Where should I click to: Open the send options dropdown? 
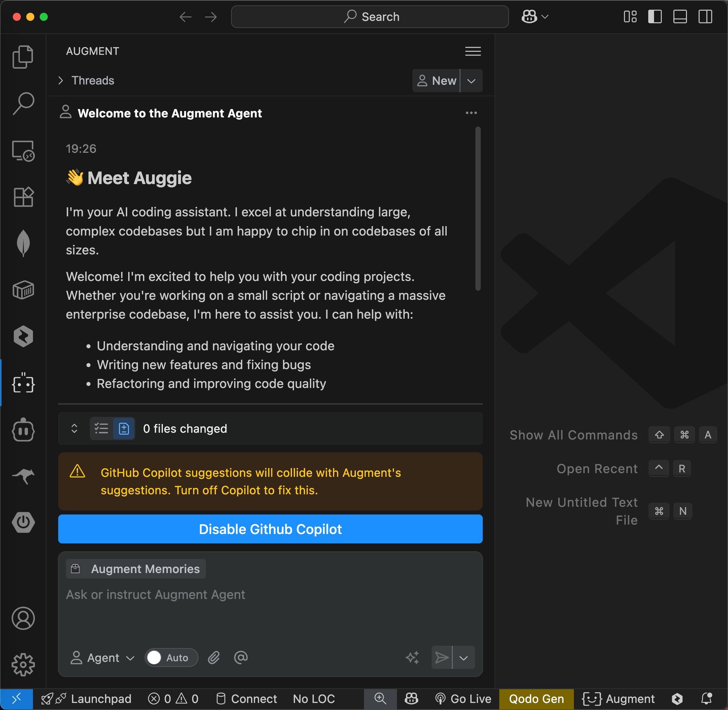click(x=463, y=658)
